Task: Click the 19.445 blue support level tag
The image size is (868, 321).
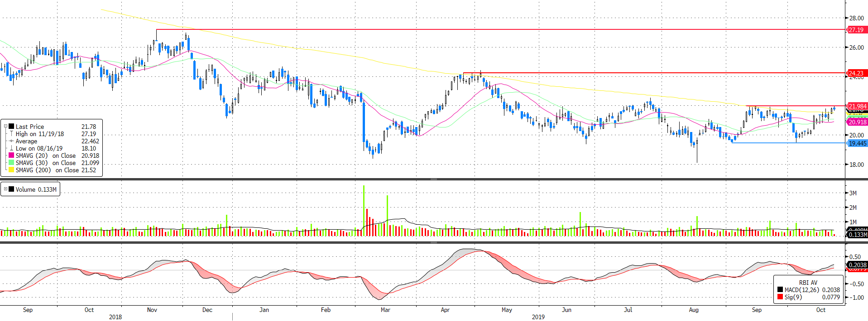Action: coord(857,143)
